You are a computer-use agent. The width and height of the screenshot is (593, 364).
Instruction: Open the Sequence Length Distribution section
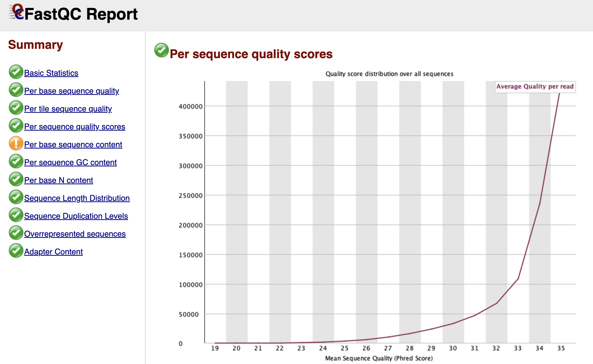tap(77, 198)
